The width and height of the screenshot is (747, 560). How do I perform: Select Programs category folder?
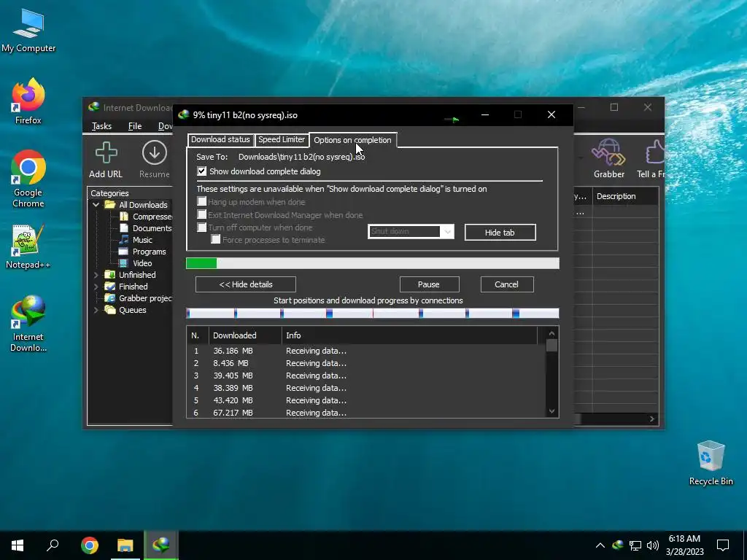point(142,252)
